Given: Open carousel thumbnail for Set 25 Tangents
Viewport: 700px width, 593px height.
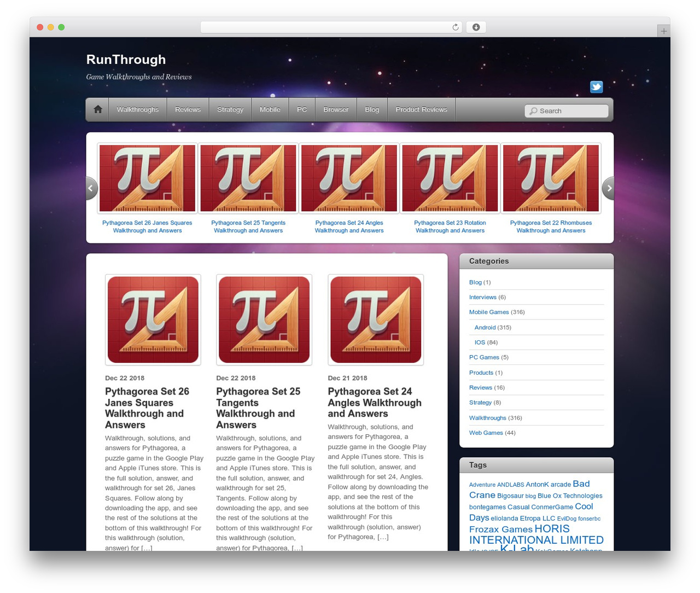Looking at the screenshot, I should 248,178.
